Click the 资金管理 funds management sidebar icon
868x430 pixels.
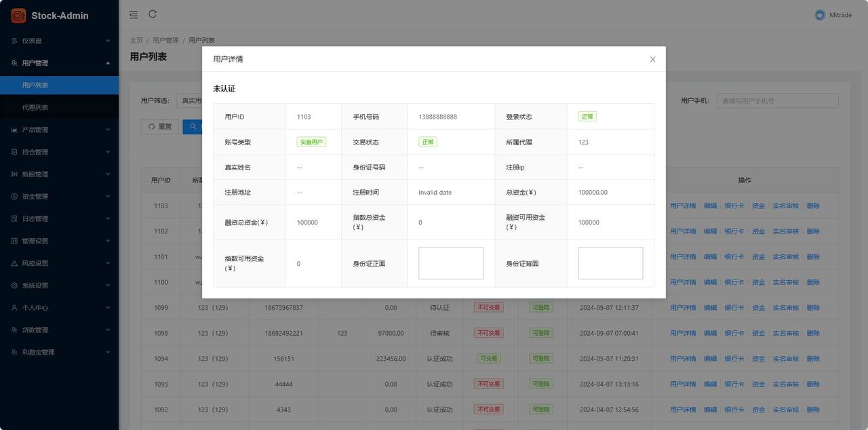(x=12, y=196)
